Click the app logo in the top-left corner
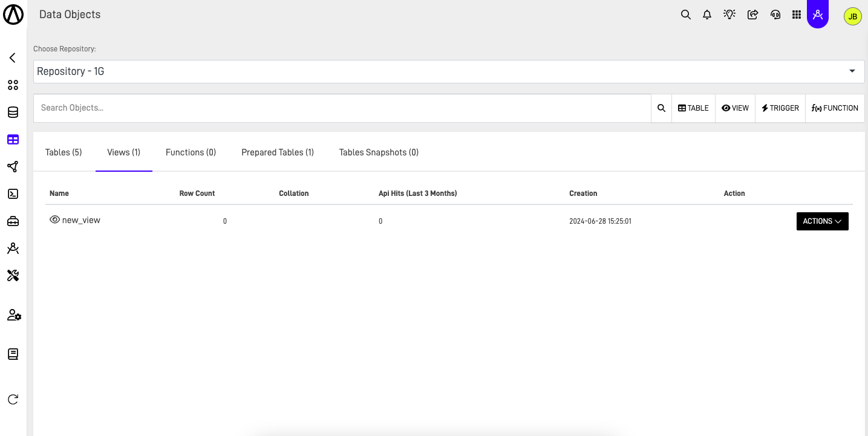This screenshot has width=868, height=436. 13,15
